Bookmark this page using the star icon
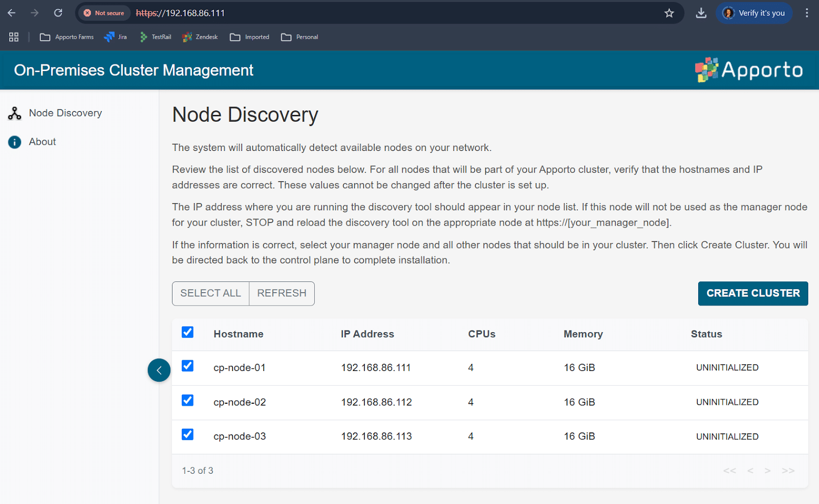This screenshot has width=819, height=504. point(669,13)
